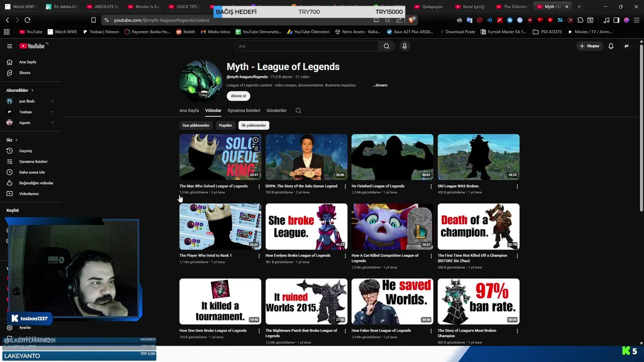Open menu for How Evelynn Broke League
Image resolution: width=644 pixels, height=362 pixels.
(x=345, y=256)
